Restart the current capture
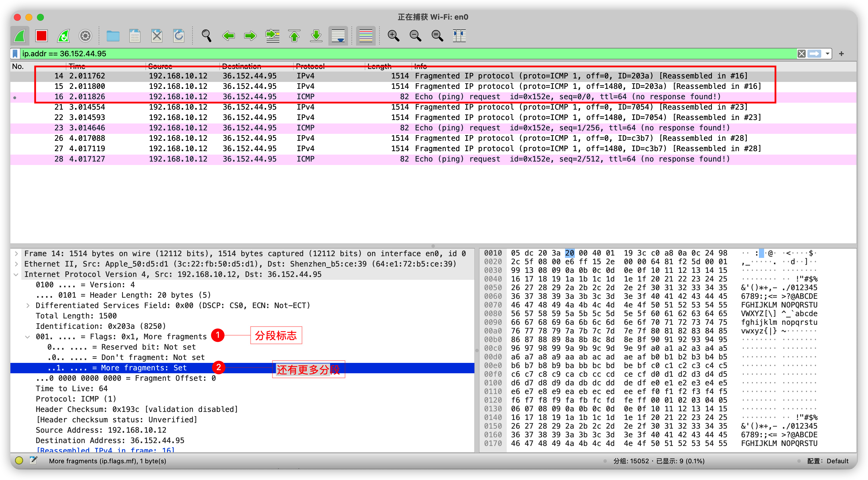This screenshot has height=480, width=868. pyautogui.click(x=63, y=36)
